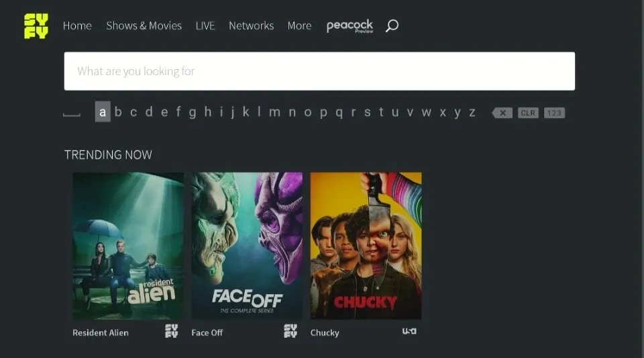This screenshot has width=644, height=358.
Task: Open Resident Alien poster
Action: pos(128,246)
